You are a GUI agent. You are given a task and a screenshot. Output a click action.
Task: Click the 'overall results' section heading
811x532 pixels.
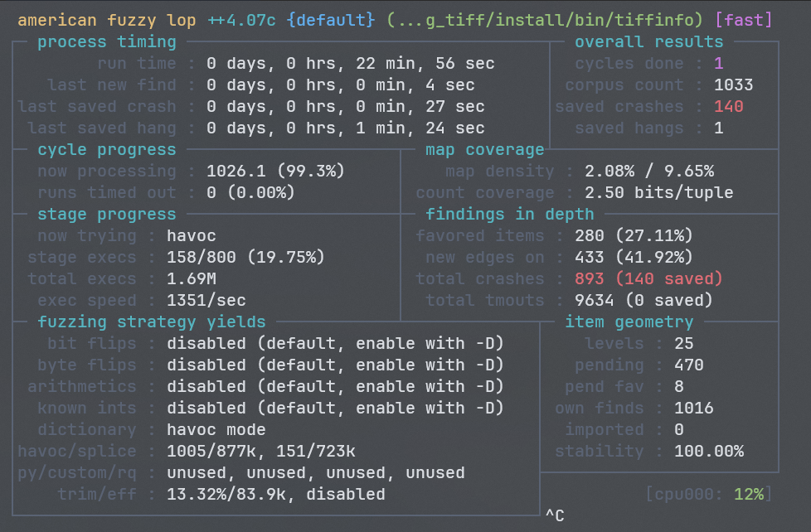(649, 42)
